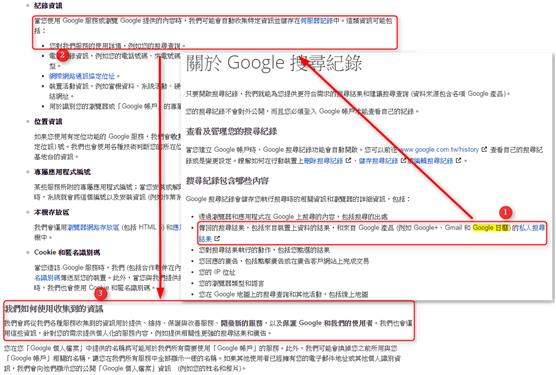Follow the 瀏覽器網路存放區 link
The width and height of the screenshot is (556, 375).
pos(93,227)
